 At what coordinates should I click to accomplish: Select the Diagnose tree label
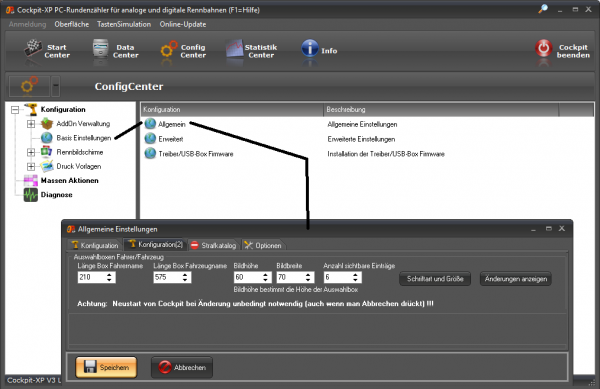[x=56, y=195]
